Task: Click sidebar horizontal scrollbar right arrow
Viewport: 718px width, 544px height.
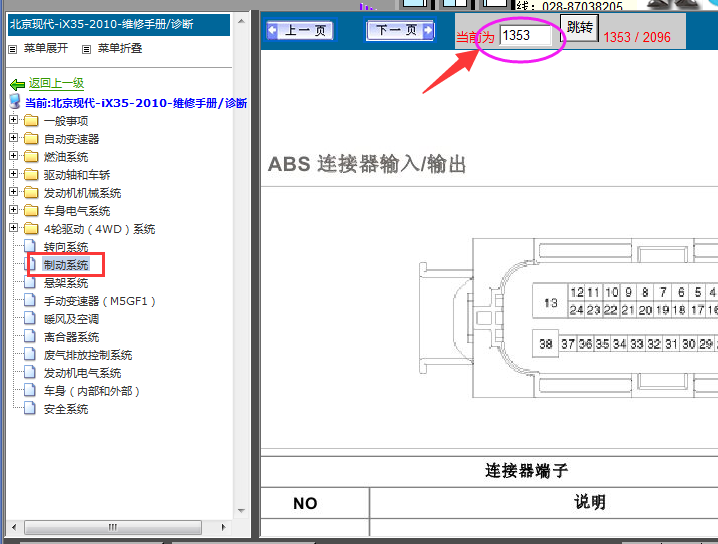Action: click(223, 527)
